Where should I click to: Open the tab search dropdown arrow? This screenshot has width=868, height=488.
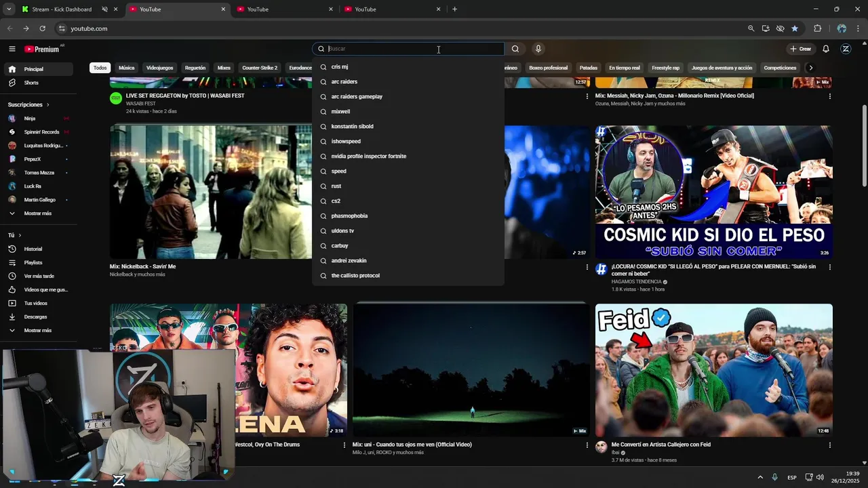click(x=9, y=9)
